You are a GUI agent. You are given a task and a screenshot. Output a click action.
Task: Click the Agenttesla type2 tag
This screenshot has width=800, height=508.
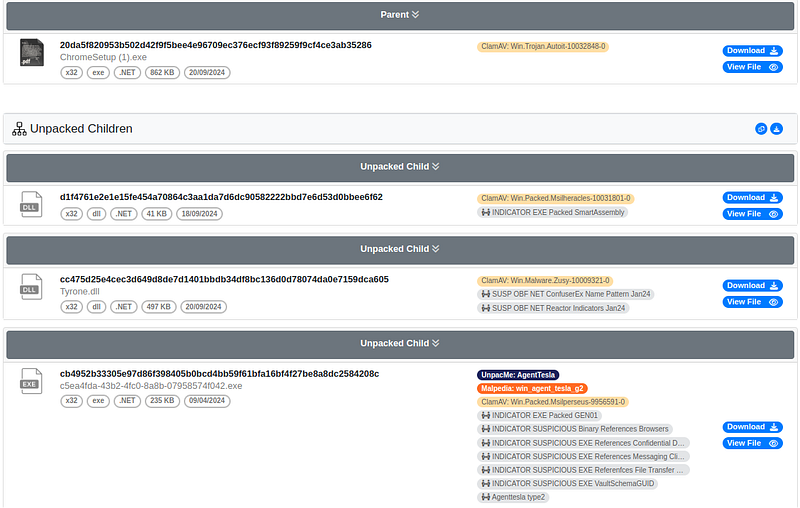pos(513,498)
